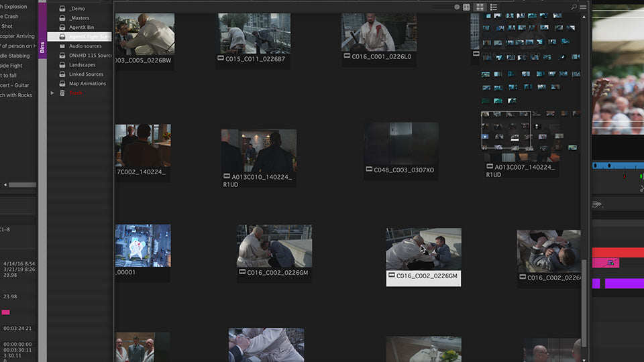The height and width of the screenshot is (362, 644).
Task: Expand the Trash folder
Action: tap(52, 93)
